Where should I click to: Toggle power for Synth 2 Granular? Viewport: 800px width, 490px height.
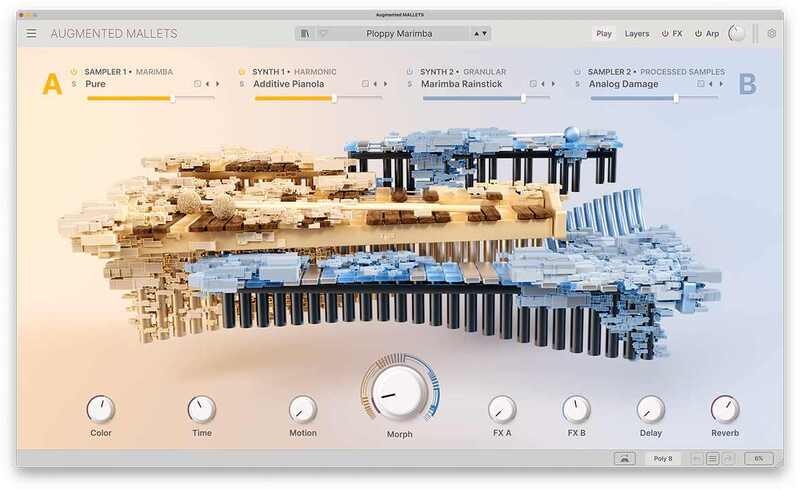409,72
